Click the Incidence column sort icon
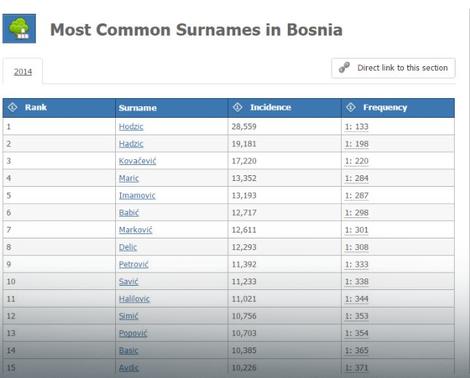The image size is (470, 378). (x=237, y=107)
